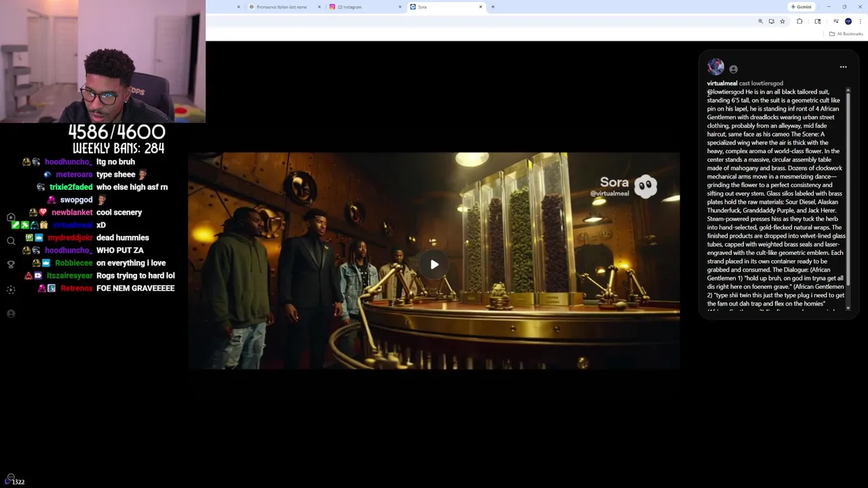Open the three-dot post options menu
Screen dimensions: 868x488
pyautogui.click(x=843, y=67)
